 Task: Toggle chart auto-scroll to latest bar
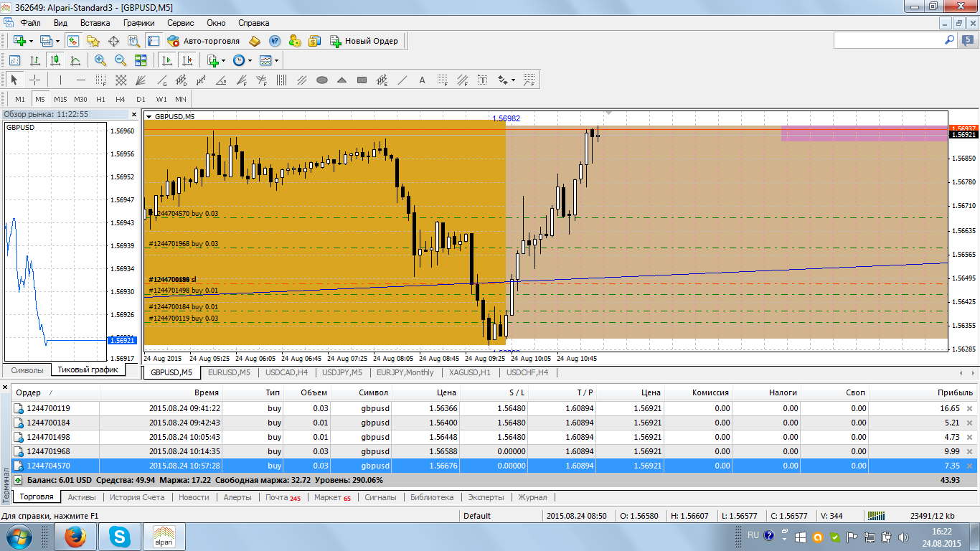[167, 61]
